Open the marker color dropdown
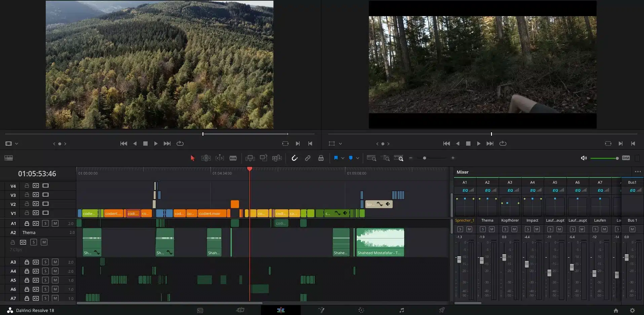This screenshot has height=315, width=644. click(x=357, y=158)
